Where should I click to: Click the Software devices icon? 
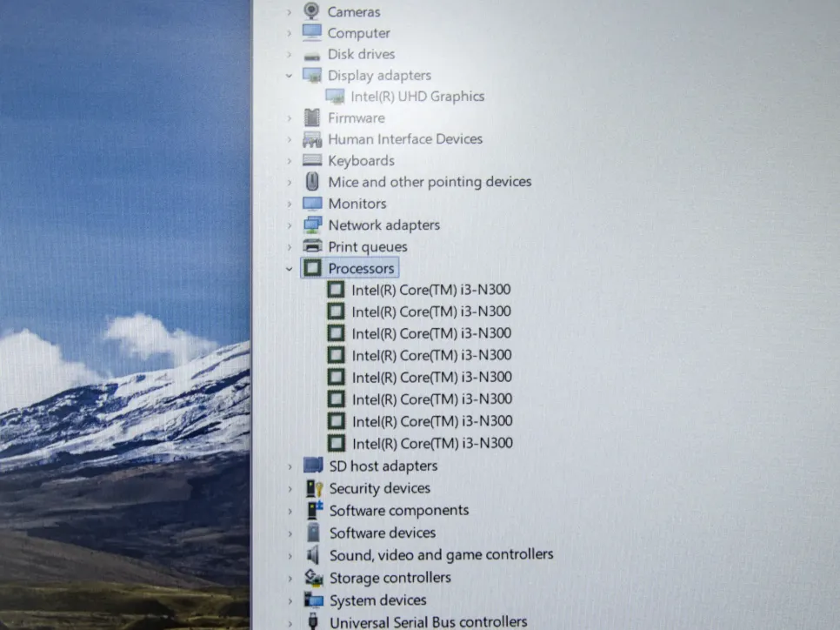coord(313,533)
